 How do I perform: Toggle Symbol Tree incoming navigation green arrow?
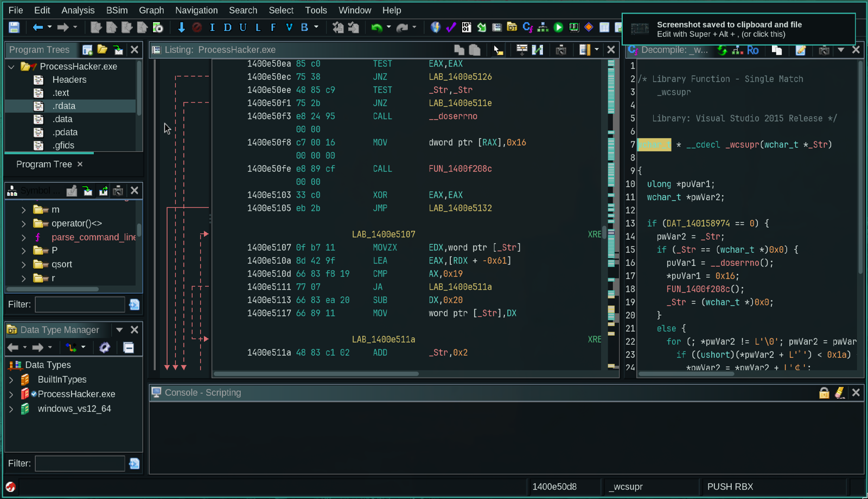pos(87,190)
